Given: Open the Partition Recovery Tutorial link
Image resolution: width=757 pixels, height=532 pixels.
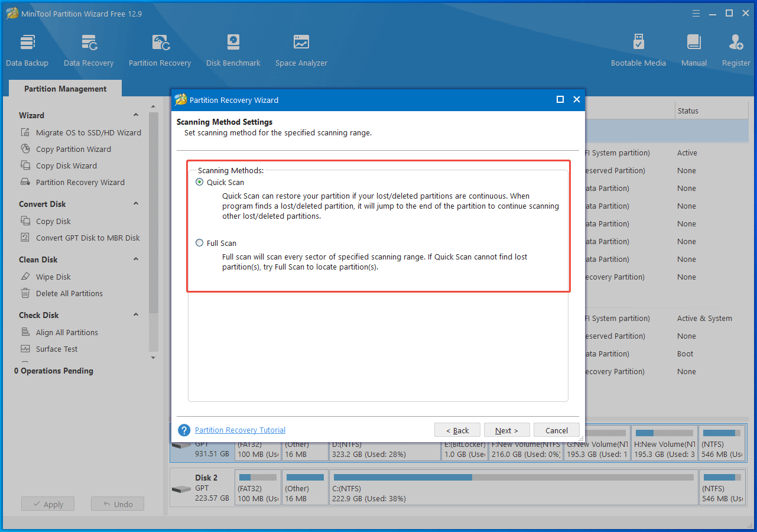Looking at the screenshot, I should [x=240, y=430].
